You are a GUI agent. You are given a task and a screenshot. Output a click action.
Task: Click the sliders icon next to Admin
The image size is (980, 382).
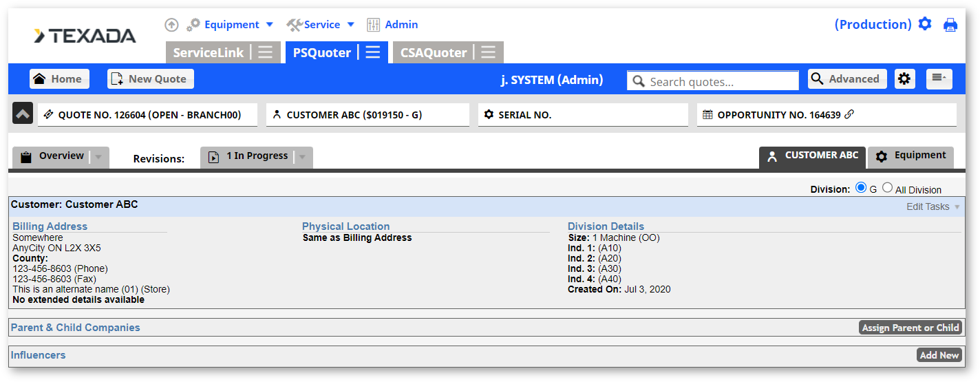click(x=373, y=25)
